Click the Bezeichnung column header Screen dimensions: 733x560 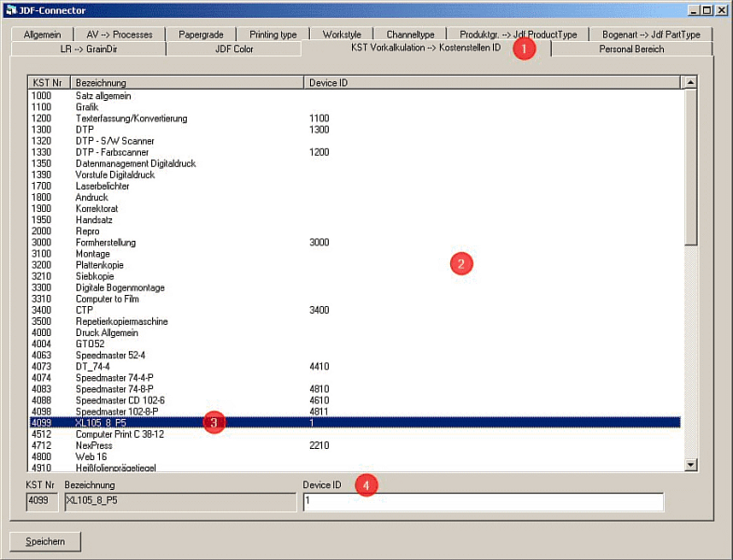pyautogui.click(x=187, y=83)
